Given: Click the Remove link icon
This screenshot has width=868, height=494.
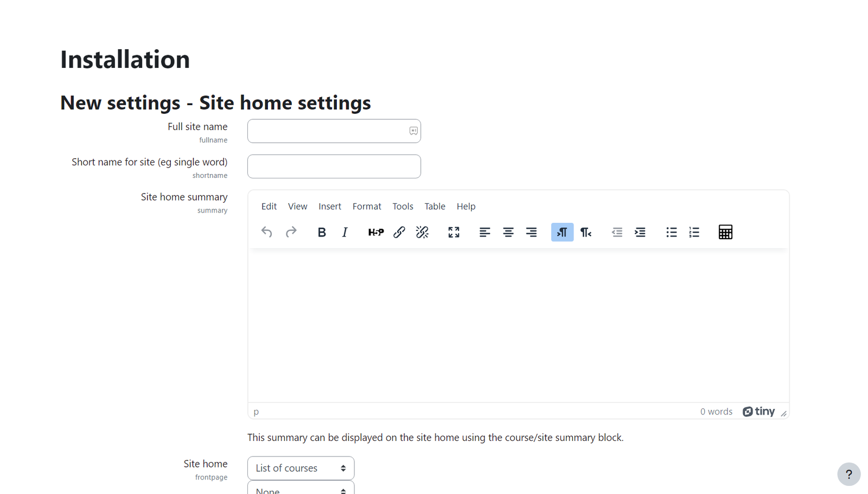Looking at the screenshot, I should (x=422, y=232).
